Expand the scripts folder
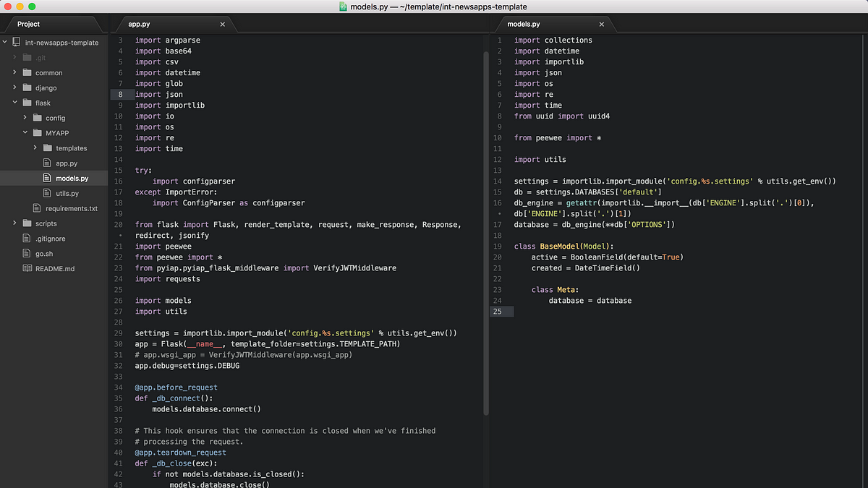Image resolution: width=868 pixels, height=488 pixels. click(14, 223)
